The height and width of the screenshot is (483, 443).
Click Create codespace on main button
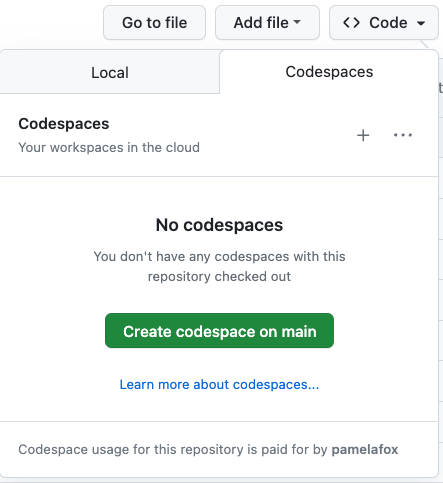219,331
